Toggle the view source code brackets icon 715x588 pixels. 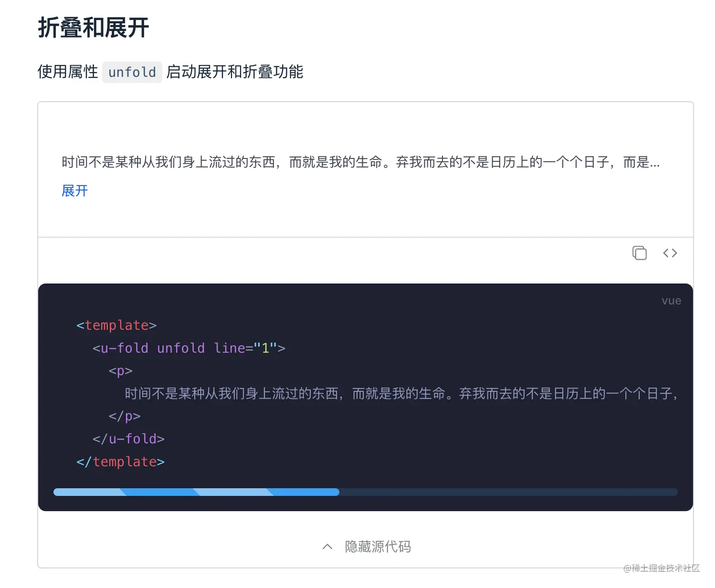point(670,253)
